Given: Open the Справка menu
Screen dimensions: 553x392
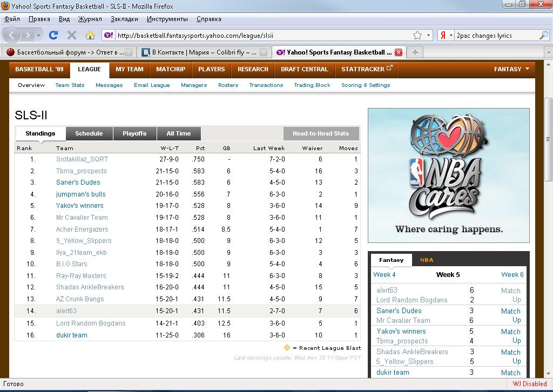Looking at the screenshot, I should coord(209,19).
